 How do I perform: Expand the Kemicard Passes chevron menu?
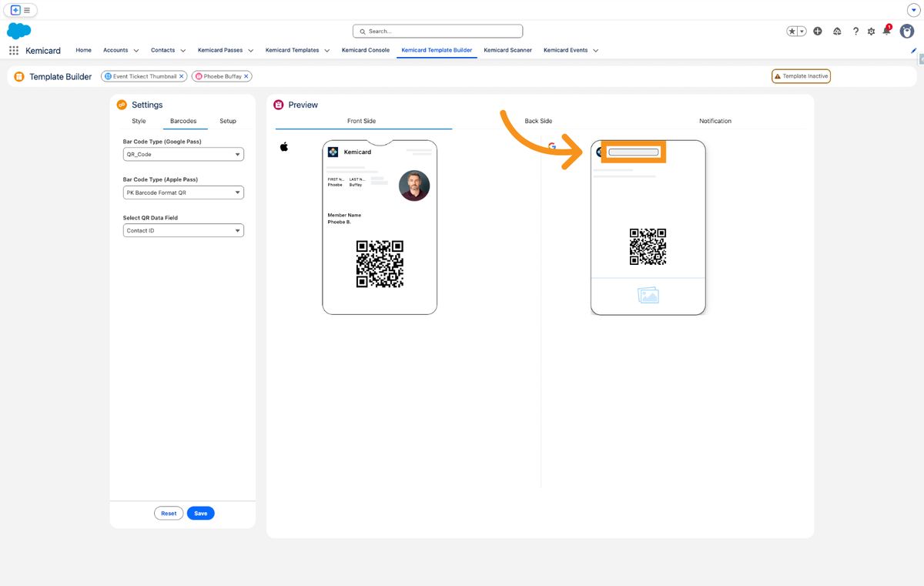click(251, 51)
